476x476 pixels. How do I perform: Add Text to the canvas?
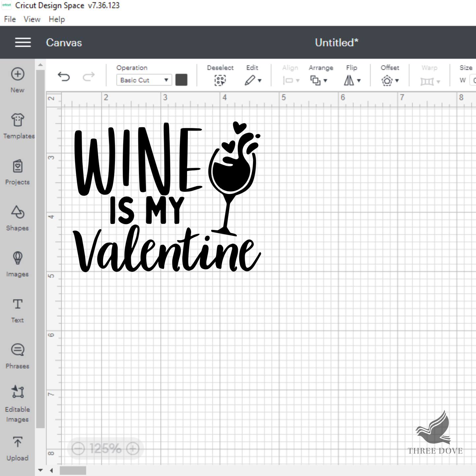pyautogui.click(x=17, y=310)
